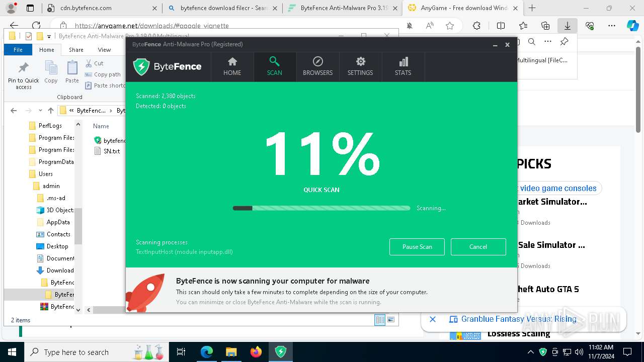This screenshot has height=362, width=644.
Task: Click Copy icon in Explorer ribbon
Action: [51, 72]
